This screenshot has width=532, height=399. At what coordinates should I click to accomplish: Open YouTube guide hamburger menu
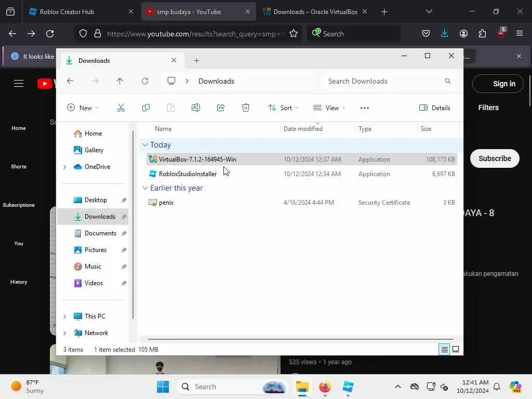click(x=19, y=84)
